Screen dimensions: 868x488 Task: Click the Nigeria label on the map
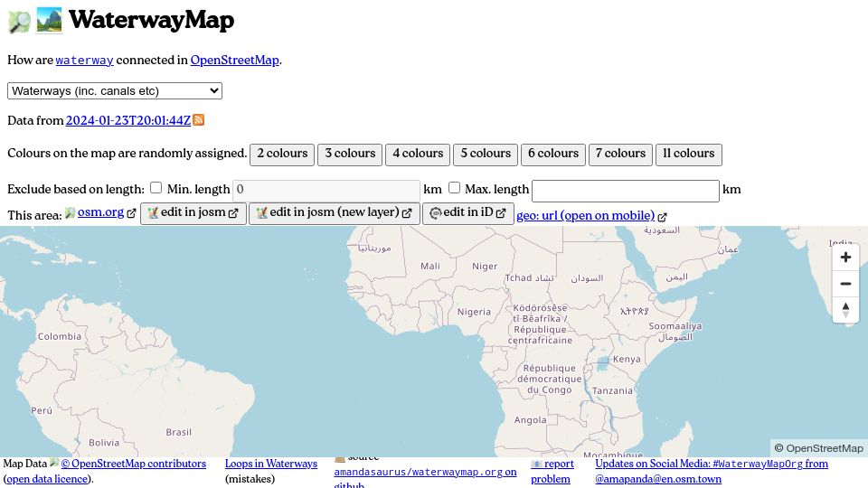point(474,312)
